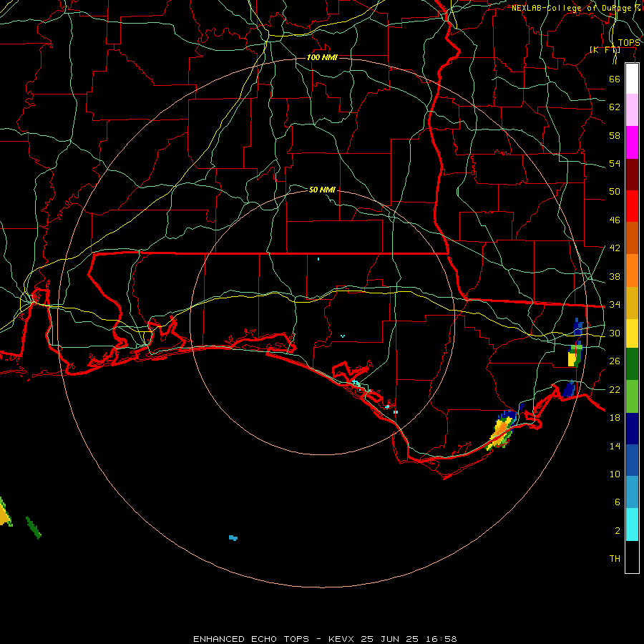This screenshot has width=644, height=644.
Task: Click the legend value "62"
Action: (x=615, y=107)
